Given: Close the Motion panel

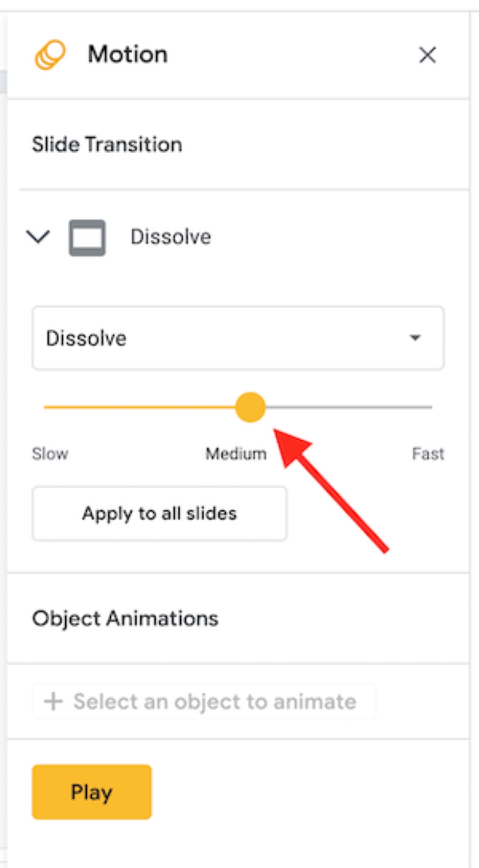Looking at the screenshot, I should 428,55.
